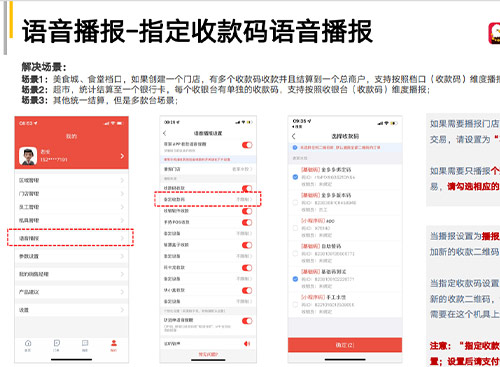The width and height of the screenshot is (500, 367).
Task: Open the 参数设置 row
Action: [x=71, y=256]
